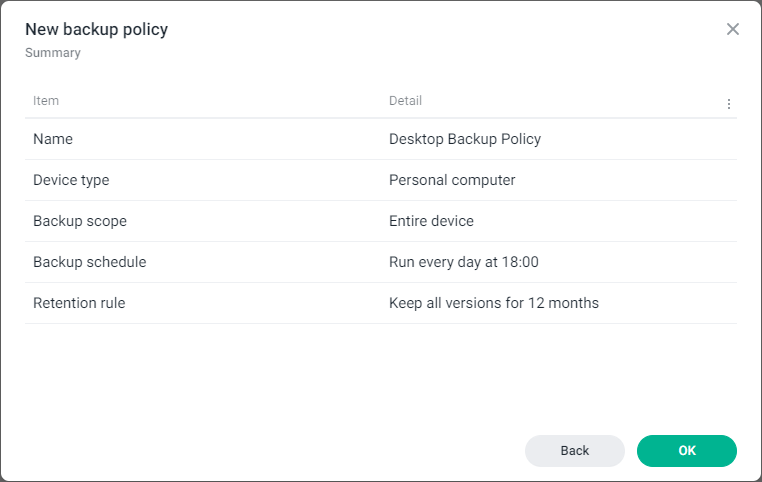
Task: Click the Entire device detail value
Action: point(431,221)
